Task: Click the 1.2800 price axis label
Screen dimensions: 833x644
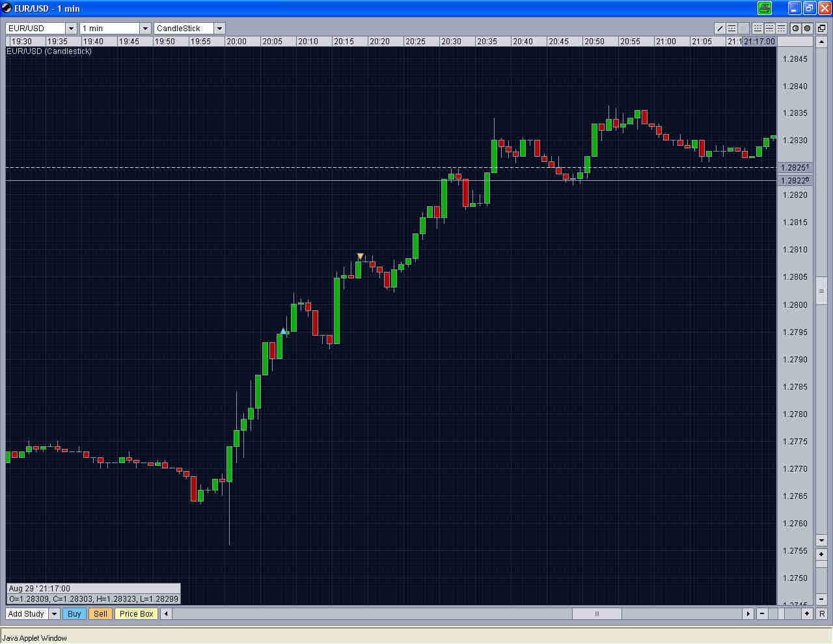Action: tap(795, 305)
